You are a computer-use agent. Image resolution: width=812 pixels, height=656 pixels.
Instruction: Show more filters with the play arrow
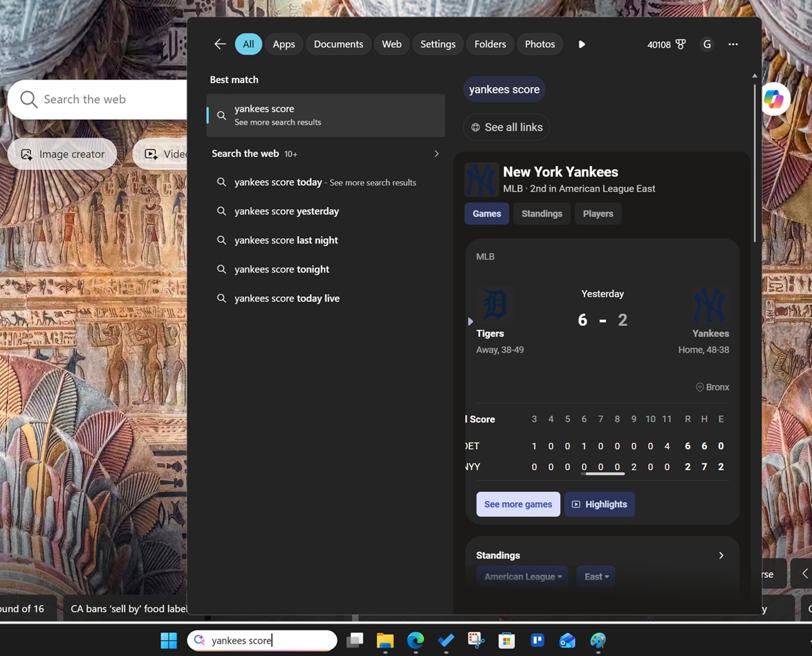(582, 44)
